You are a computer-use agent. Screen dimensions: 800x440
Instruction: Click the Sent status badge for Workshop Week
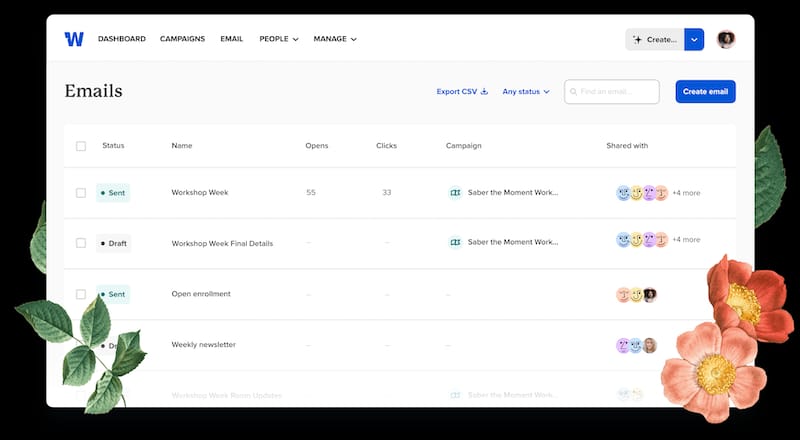113,192
